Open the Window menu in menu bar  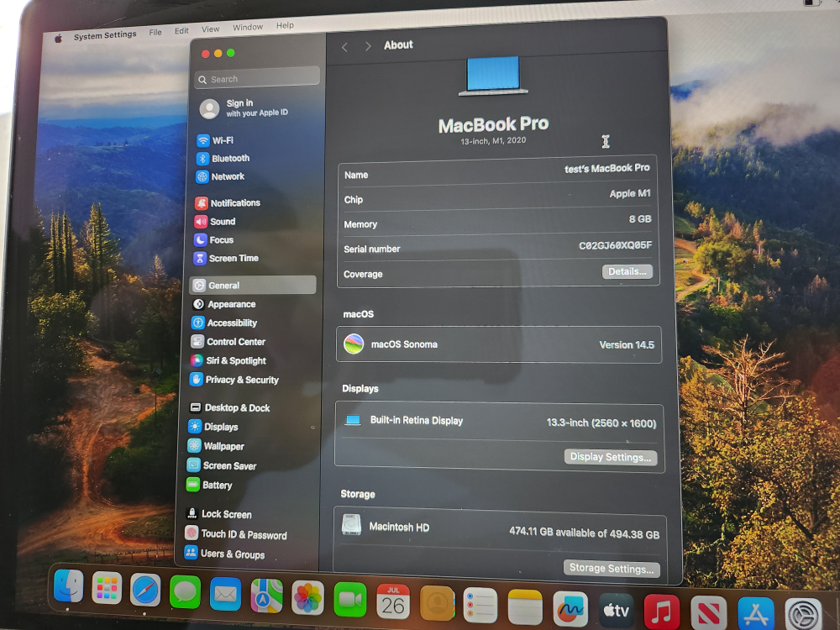tap(248, 27)
